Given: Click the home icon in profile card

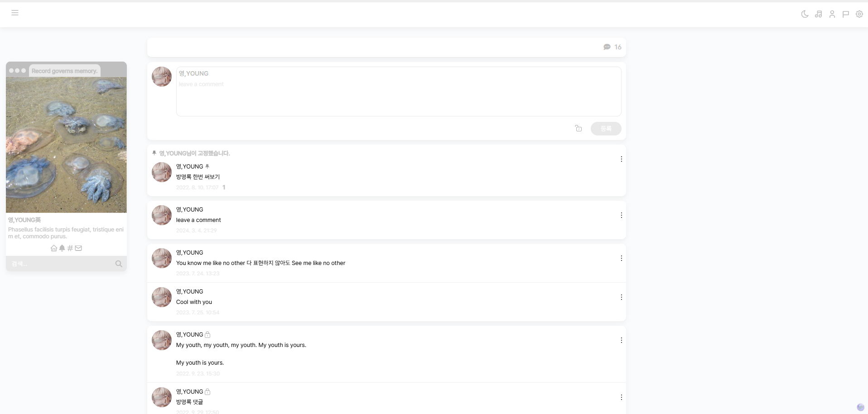Looking at the screenshot, I should (x=54, y=248).
